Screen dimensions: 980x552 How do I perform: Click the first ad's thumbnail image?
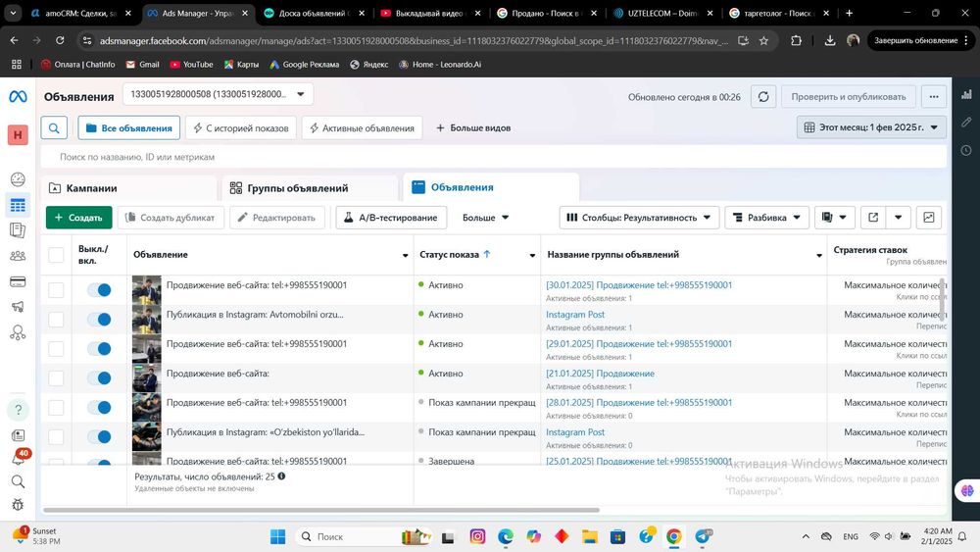click(146, 290)
